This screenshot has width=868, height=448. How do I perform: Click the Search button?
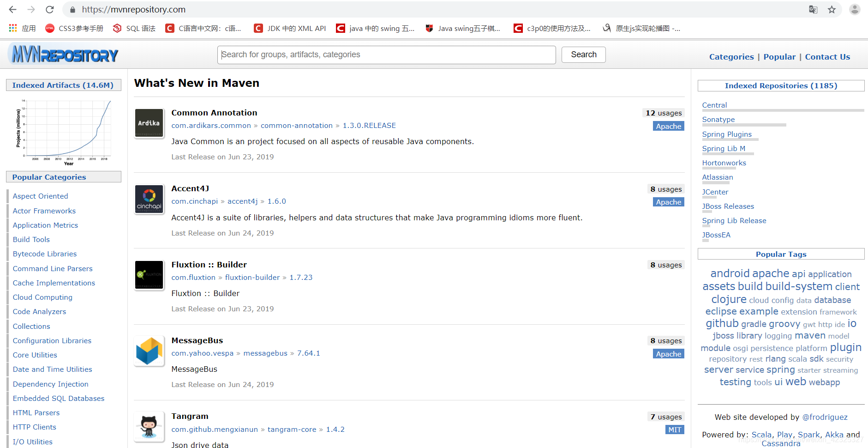click(584, 54)
